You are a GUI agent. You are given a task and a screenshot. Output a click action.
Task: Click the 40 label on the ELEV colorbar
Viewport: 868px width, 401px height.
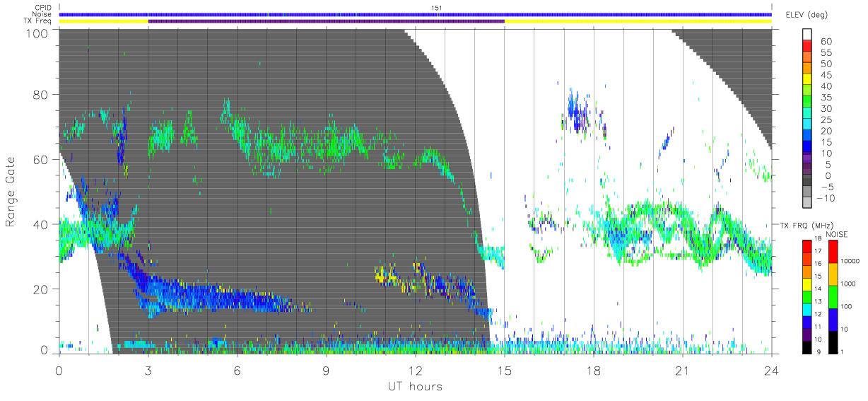click(826, 86)
